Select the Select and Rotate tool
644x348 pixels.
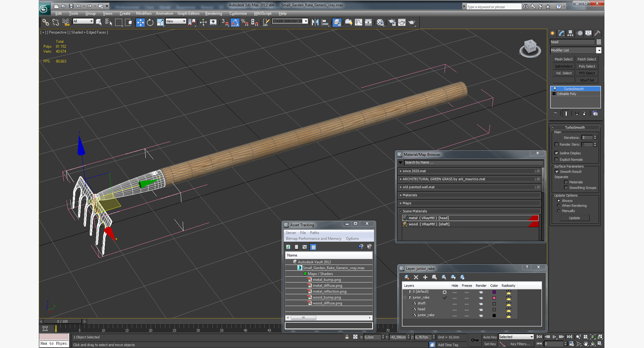pyautogui.click(x=150, y=22)
